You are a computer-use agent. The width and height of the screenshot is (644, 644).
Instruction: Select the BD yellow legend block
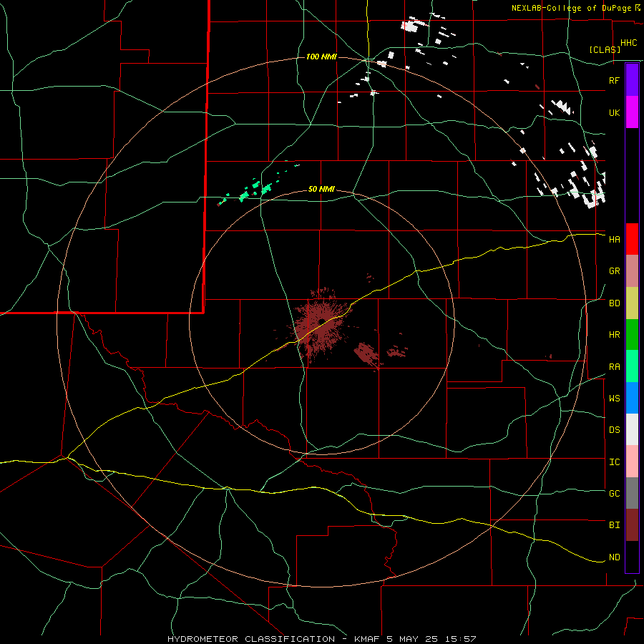[632, 303]
